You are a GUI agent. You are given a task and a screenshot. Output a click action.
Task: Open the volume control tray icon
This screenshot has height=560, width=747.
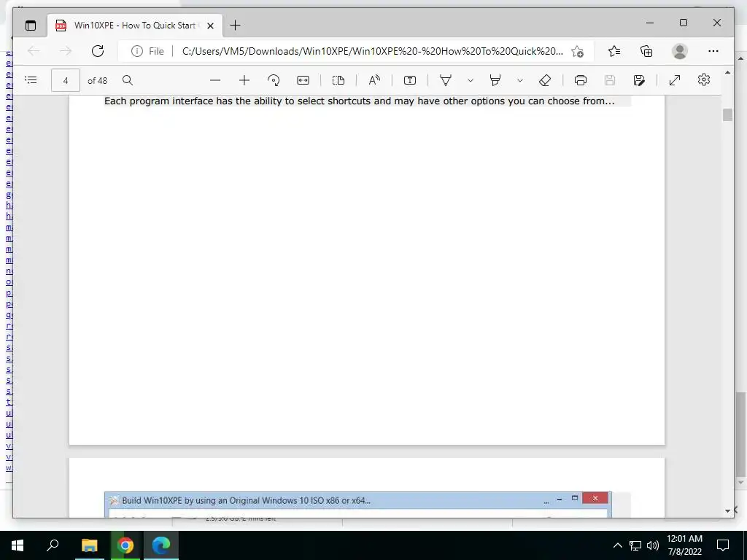click(653, 545)
